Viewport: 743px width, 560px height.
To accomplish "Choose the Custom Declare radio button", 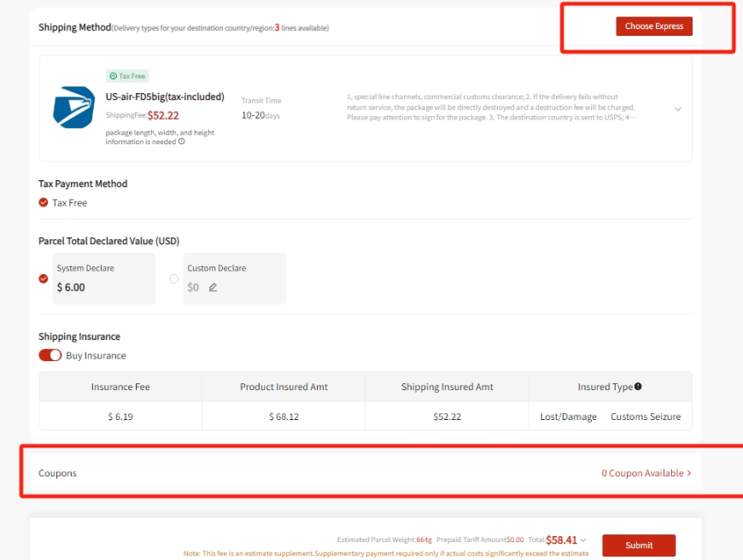I will coord(174,278).
